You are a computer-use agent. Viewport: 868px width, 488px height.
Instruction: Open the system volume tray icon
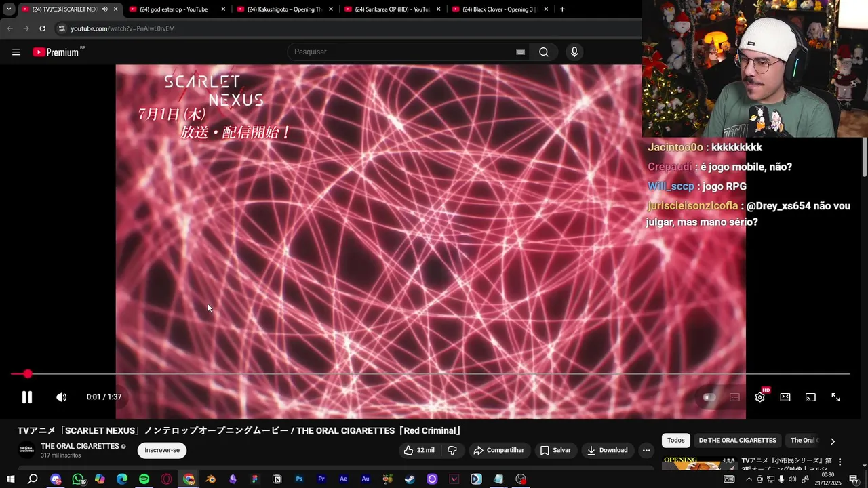[792, 479]
